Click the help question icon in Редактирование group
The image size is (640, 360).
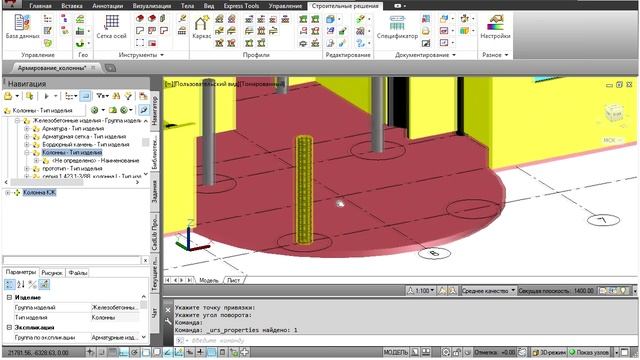point(360,42)
